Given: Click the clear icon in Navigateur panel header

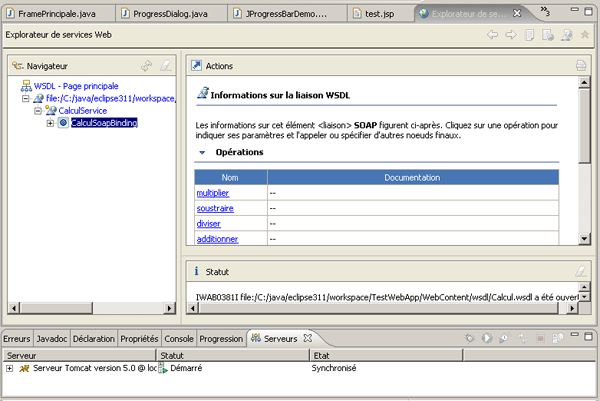Looking at the screenshot, I should (x=166, y=65).
